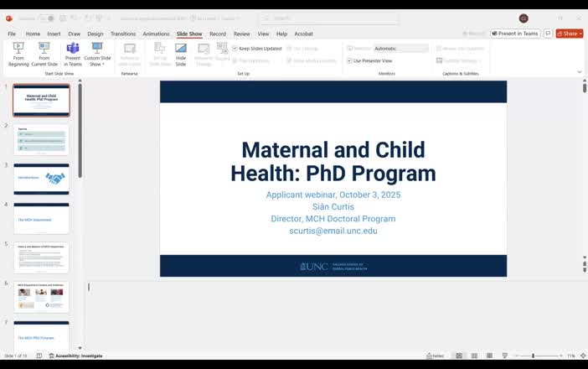This screenshot has height=369, width=588.
Task: Open Monitor dropdown showing Automatic
Action: tap(401, 49)
